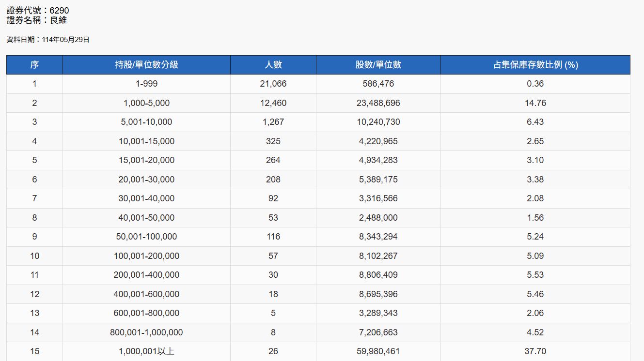Click the 3.10 percentage cell
Image resolution: width=644 pixels, height=361 pixels.
pos(535,160)
